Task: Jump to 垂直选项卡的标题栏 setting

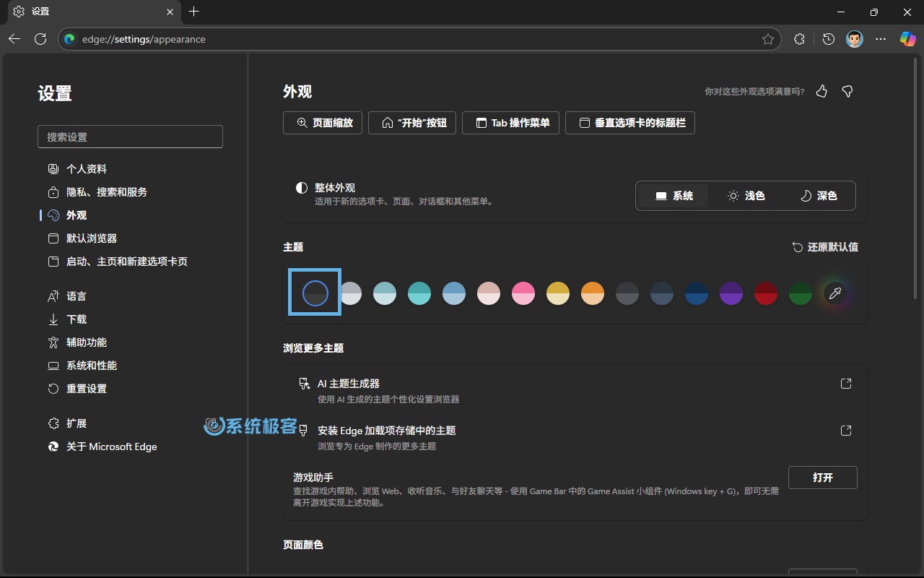Action: 630,123
